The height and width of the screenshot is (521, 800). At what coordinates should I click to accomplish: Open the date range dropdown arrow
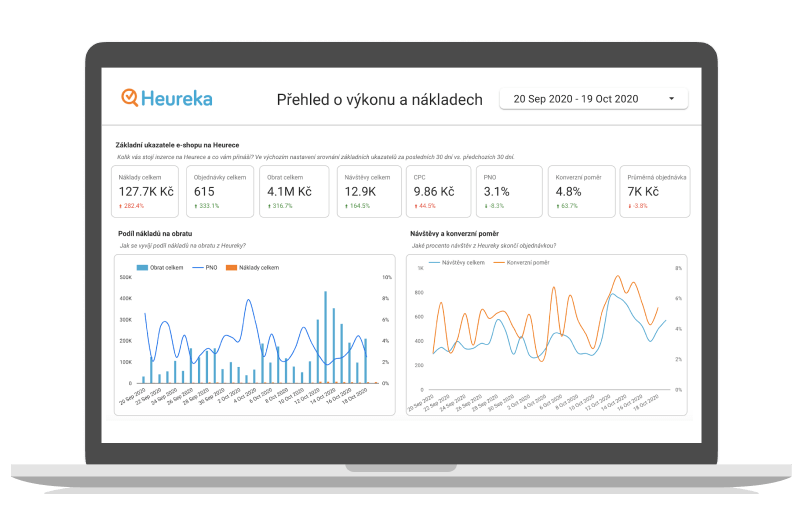coord(671,99)
